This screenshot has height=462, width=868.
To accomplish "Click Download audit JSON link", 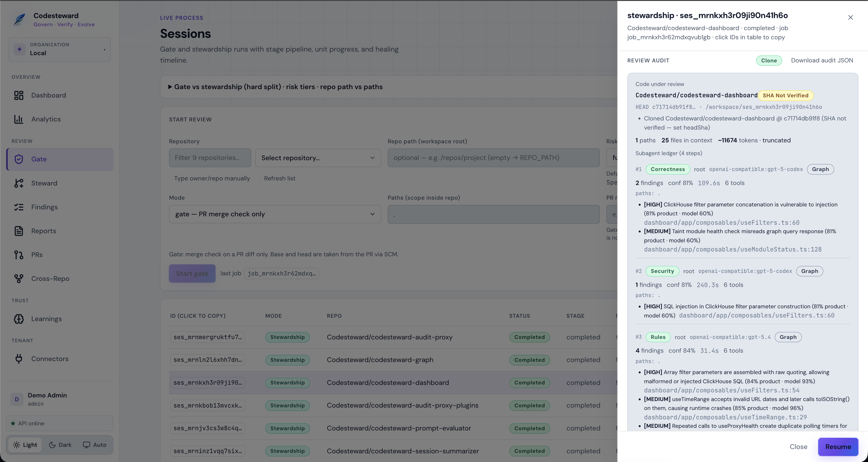I will (822, 60).
